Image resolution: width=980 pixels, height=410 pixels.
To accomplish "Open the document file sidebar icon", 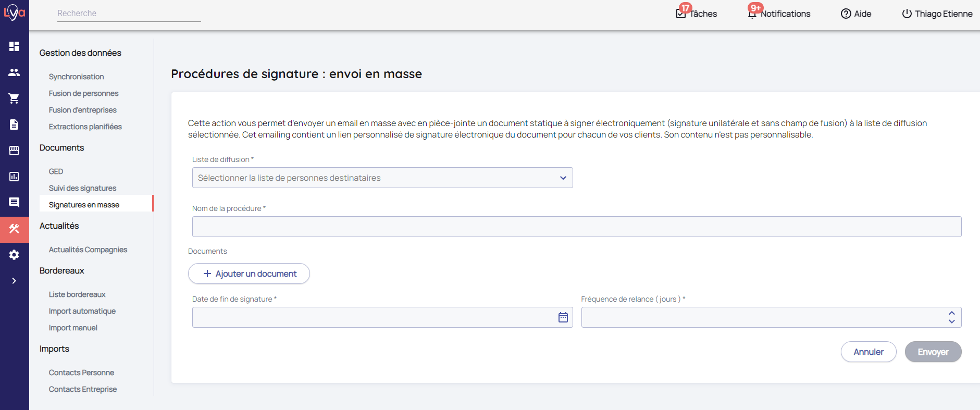I will pyautogui.click(x=14, y=125).
